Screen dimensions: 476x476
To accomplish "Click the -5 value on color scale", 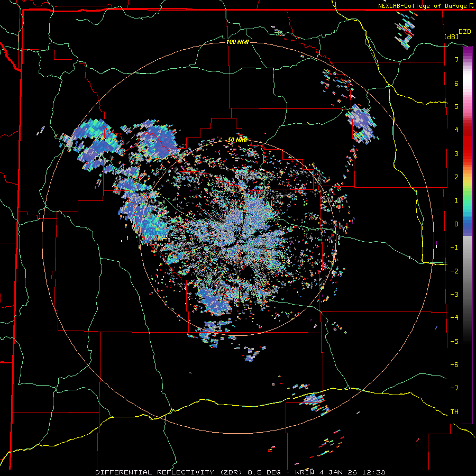I will 454,342.
